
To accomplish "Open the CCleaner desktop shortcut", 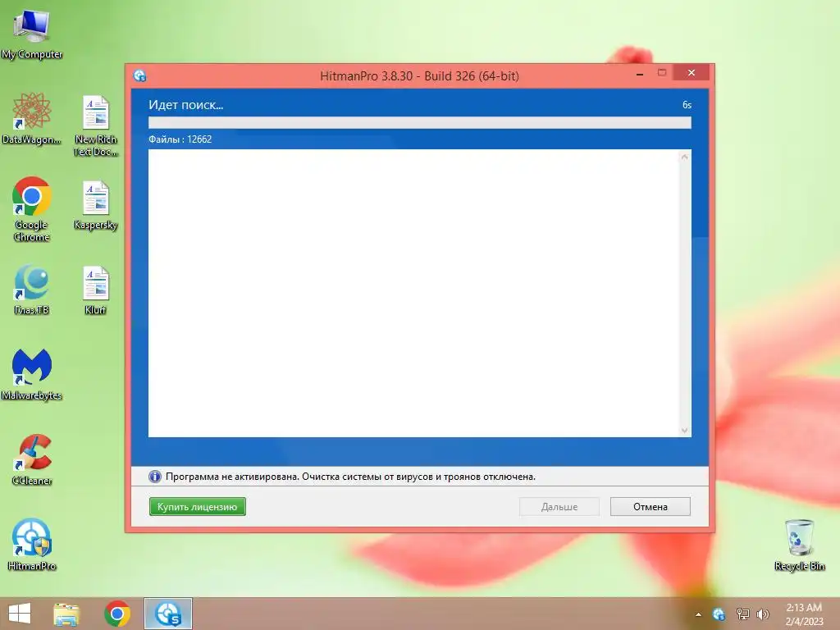I will (32, 459).
